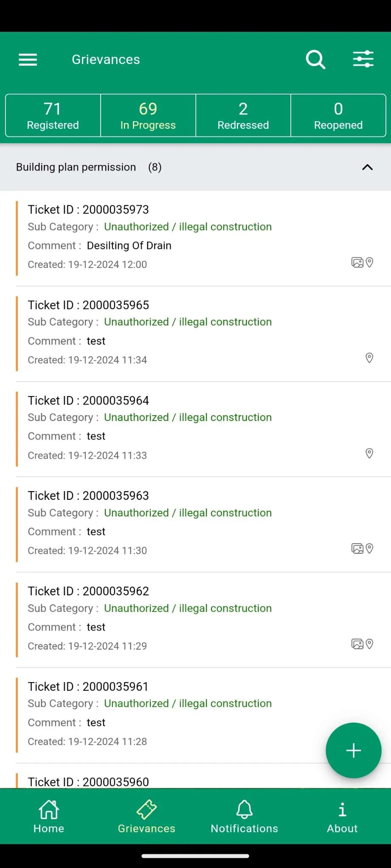Tap location pin icon on ticket 2000035964
391x868 pixels.
pyautogui.click(x=369, y=453)
